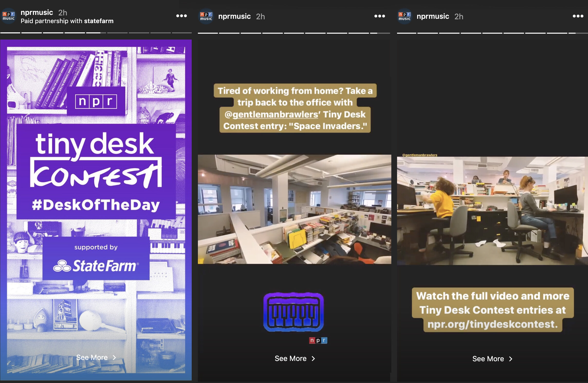Viewport: 588px width, 383px height.
Task: Click #DeskOfTheDay hashtag text
Action: tap(96, 205)
